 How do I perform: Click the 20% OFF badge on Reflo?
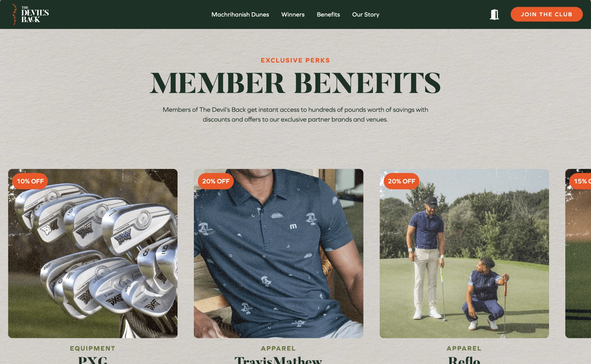(402, 181)
